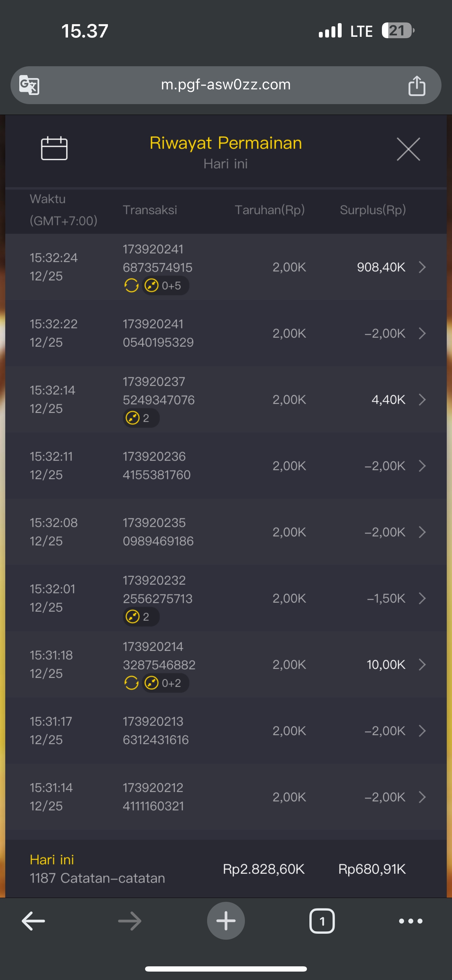Expand the 15:32:11 transaction chevron
The width and height of the screenshot is (452, 980).
(x=422, y=466)
